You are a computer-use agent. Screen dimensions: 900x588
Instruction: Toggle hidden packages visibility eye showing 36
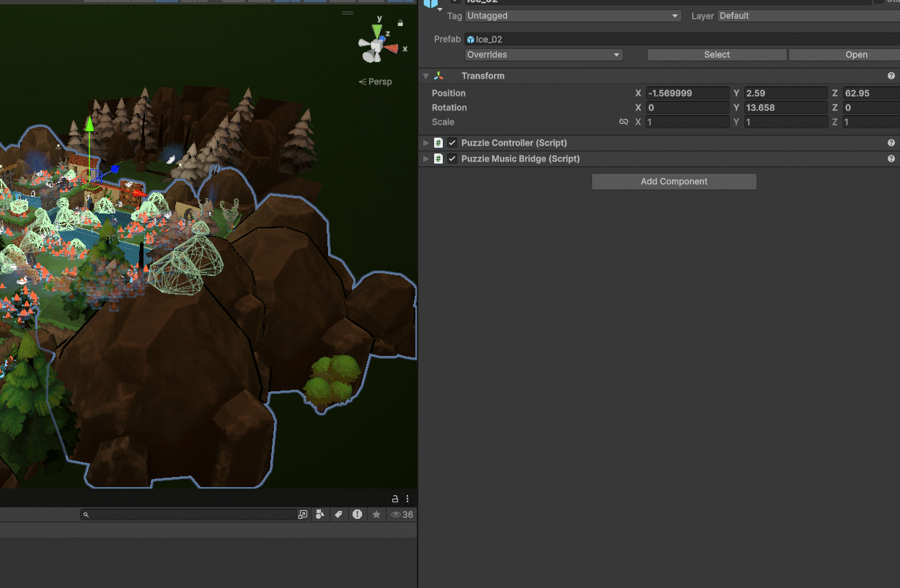pos(402,514)
